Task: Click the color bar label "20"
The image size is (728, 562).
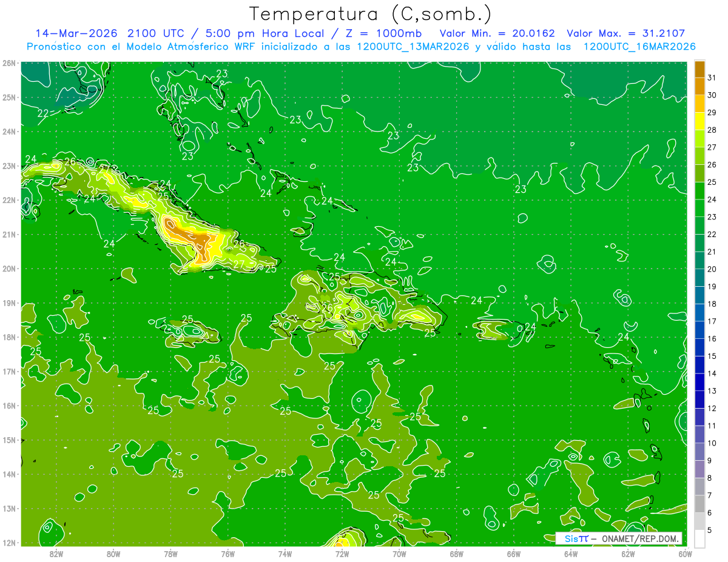Action: (x=712, y=269)
